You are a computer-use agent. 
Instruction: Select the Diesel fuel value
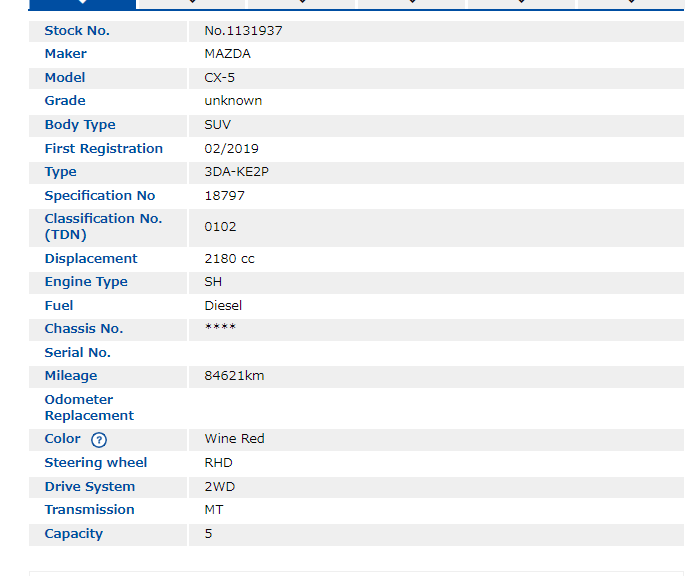(x=223, y=306)
